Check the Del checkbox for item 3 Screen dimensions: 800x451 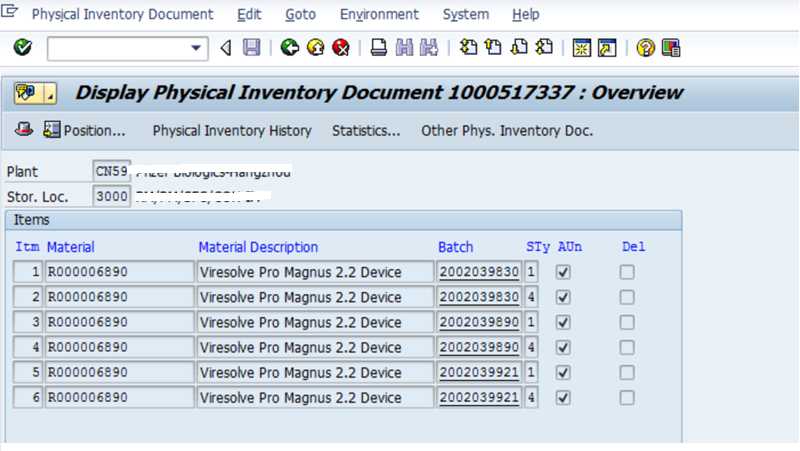[x=627, y=322]
